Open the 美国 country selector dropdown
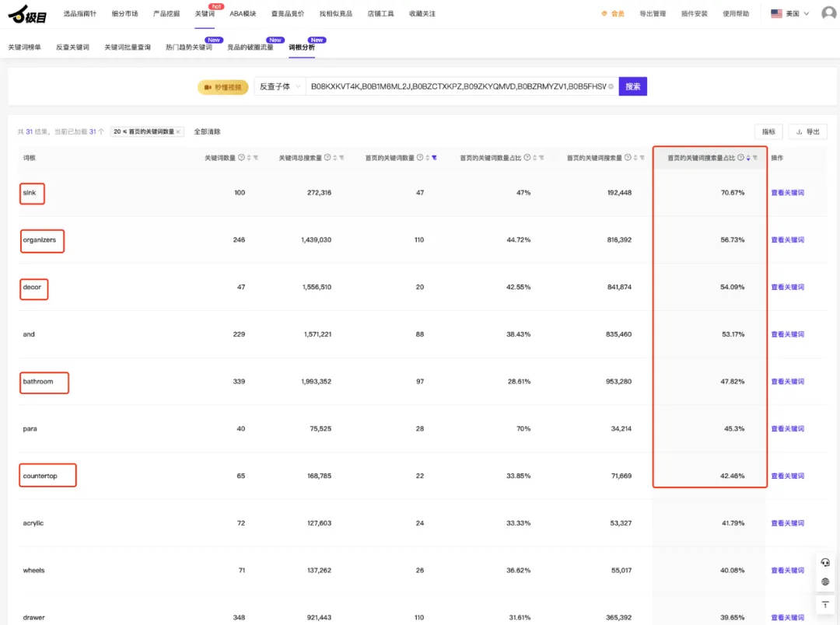The image size is (840, 625). [x=790, y=13]
